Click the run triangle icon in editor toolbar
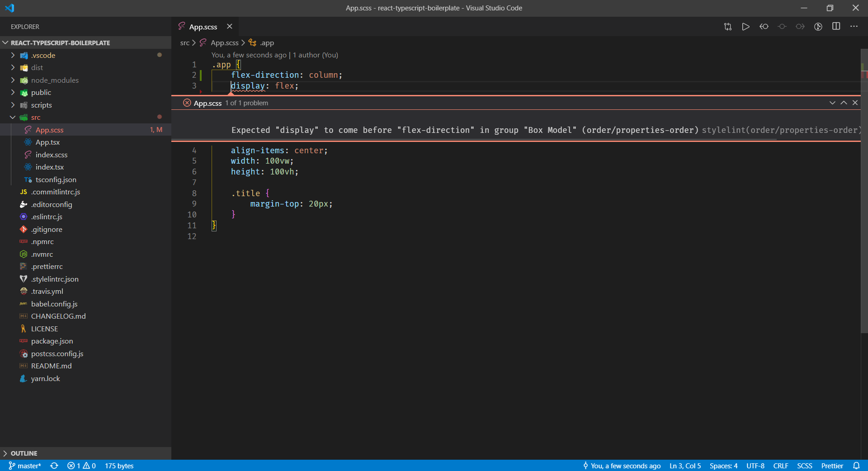Viewport: 868px width, 471px height. pos(746,27)
